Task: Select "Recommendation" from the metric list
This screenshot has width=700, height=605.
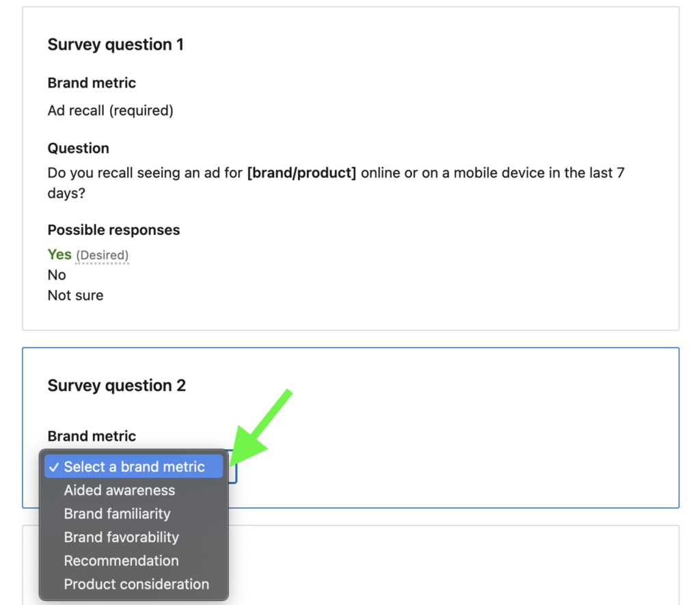Action: point(121,561)
